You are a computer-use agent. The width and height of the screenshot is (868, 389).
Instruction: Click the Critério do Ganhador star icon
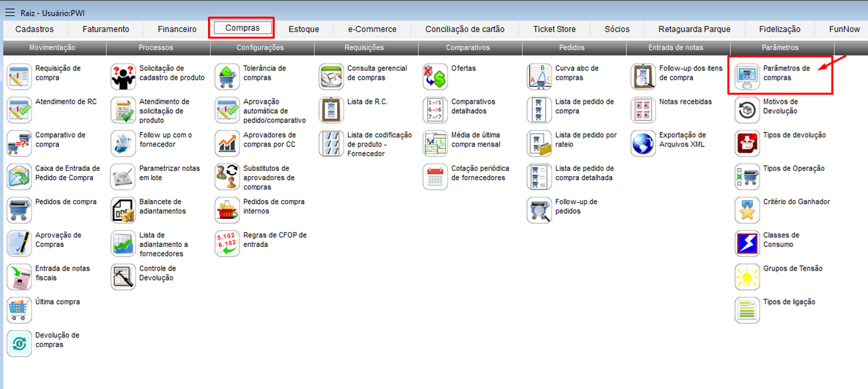(747, 210)
